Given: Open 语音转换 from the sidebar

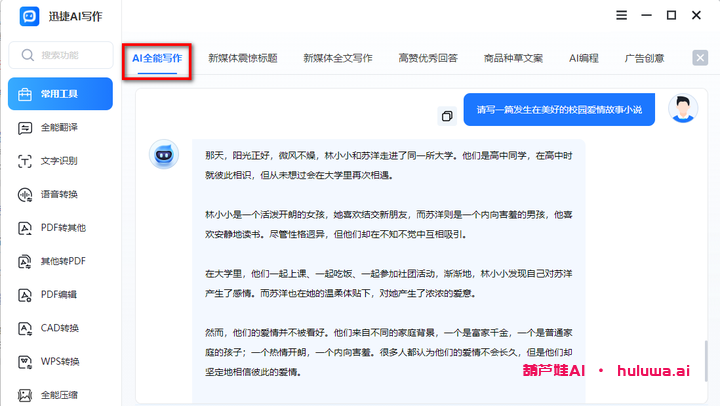Looking at the screenshot, I should 60,194.
